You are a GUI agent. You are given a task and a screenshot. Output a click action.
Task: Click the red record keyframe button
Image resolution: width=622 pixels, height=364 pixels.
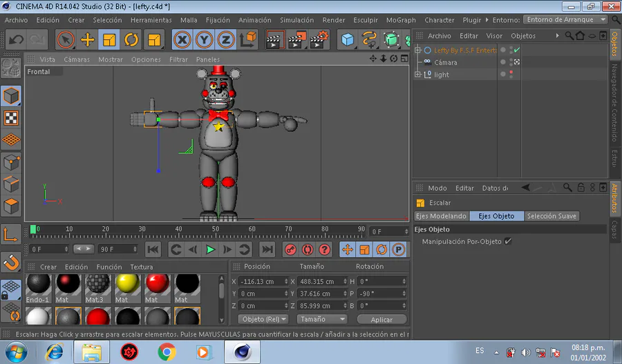(291, 249)
